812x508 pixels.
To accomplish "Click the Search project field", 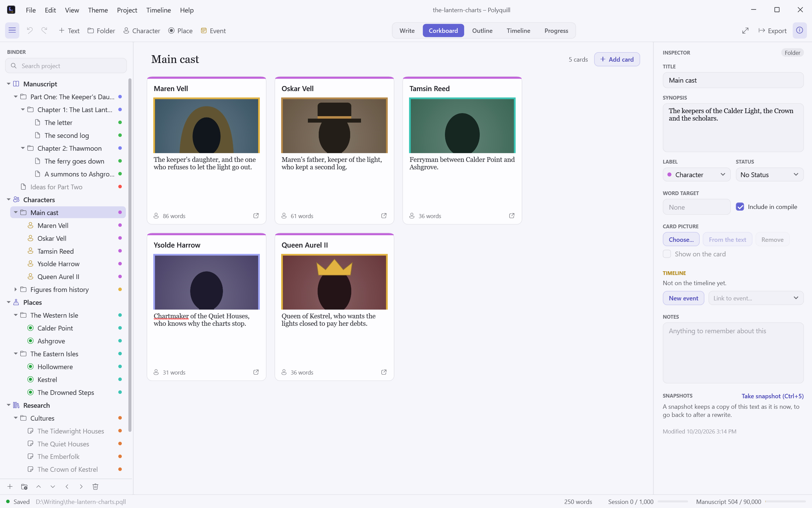I will pos(66,66).
